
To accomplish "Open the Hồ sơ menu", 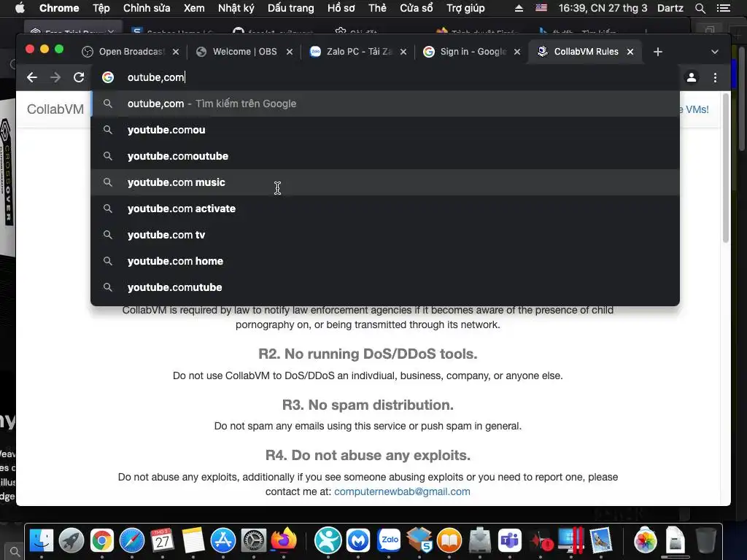I will point(341,8).
